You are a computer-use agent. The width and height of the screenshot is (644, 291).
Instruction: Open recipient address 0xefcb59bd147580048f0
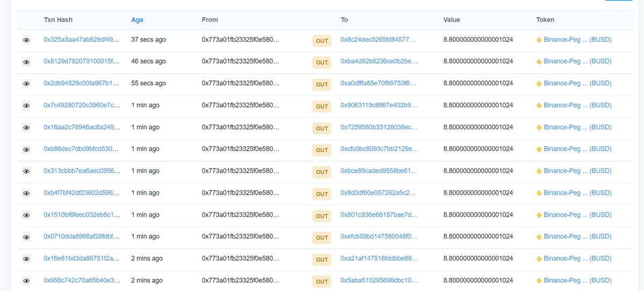[379, 236]
